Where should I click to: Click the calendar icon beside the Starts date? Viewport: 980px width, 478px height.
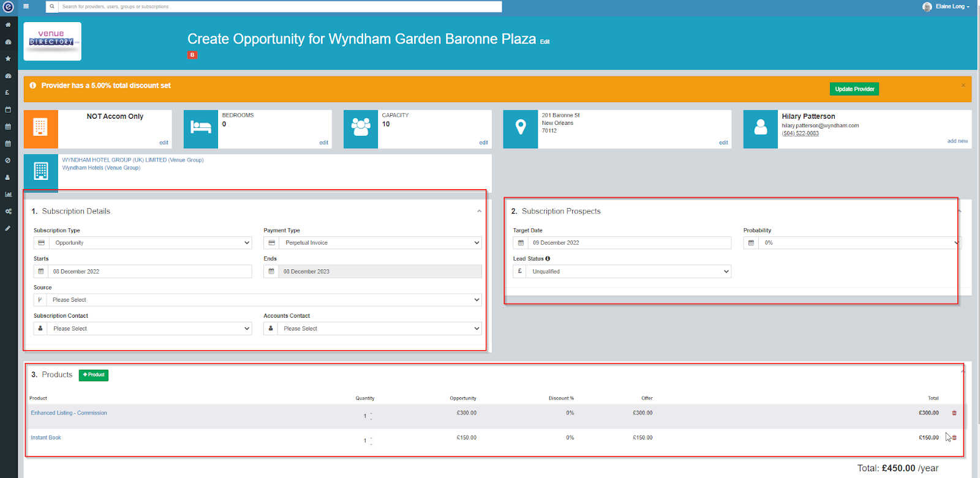41,271
